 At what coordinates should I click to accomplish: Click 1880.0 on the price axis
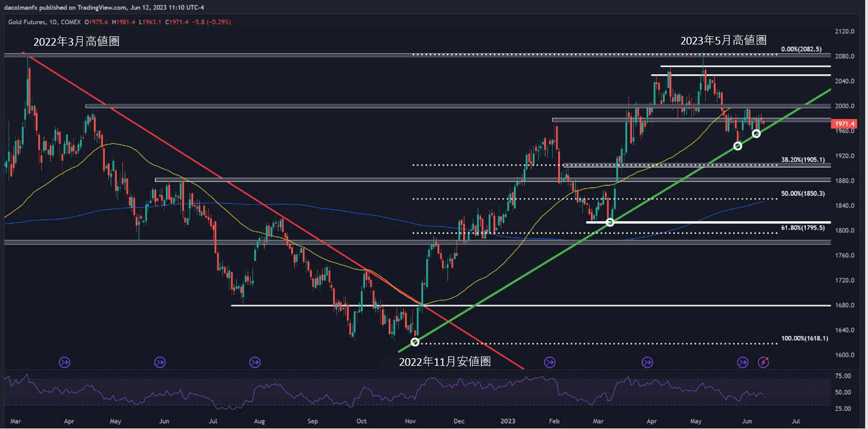[x=845, y=181]
